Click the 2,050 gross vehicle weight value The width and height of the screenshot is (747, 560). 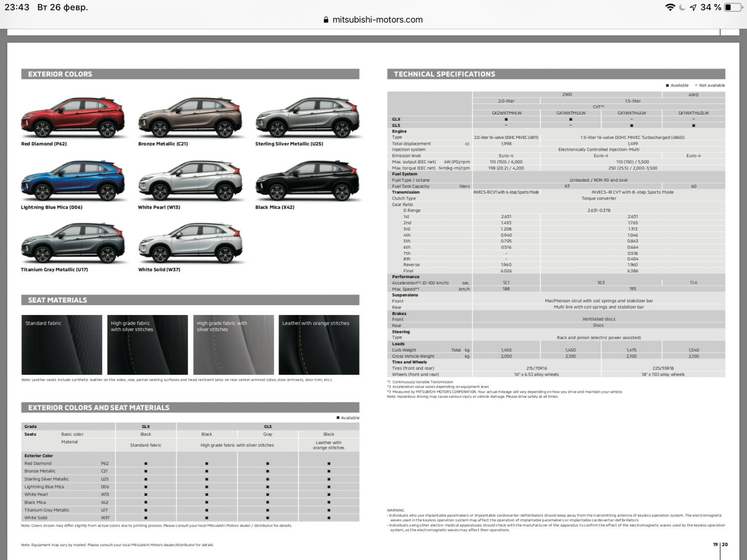(506, 356)
